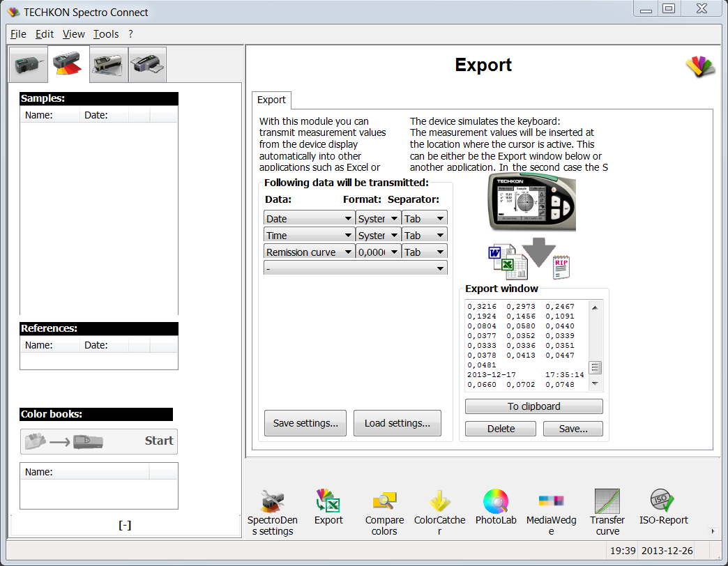The width and height of the screenshot is (728, 566).
Task: Click Export window scrollbar up arrow
Action: [595, 307]
